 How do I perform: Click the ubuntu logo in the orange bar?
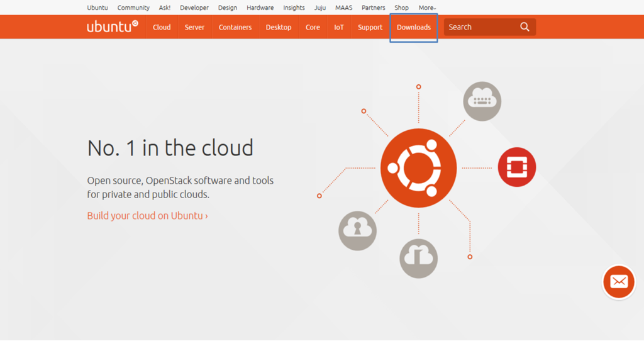(113, 26)
